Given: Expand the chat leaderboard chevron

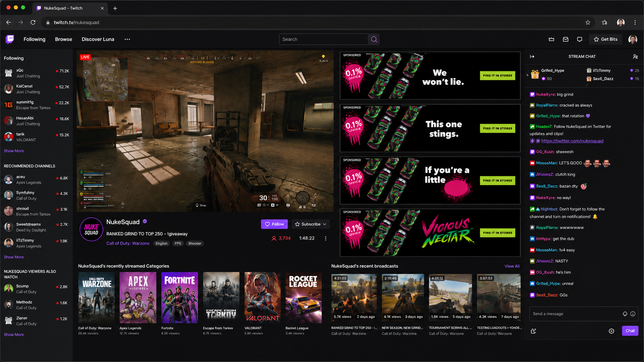Looking at the screenshot, I should 527,75.
